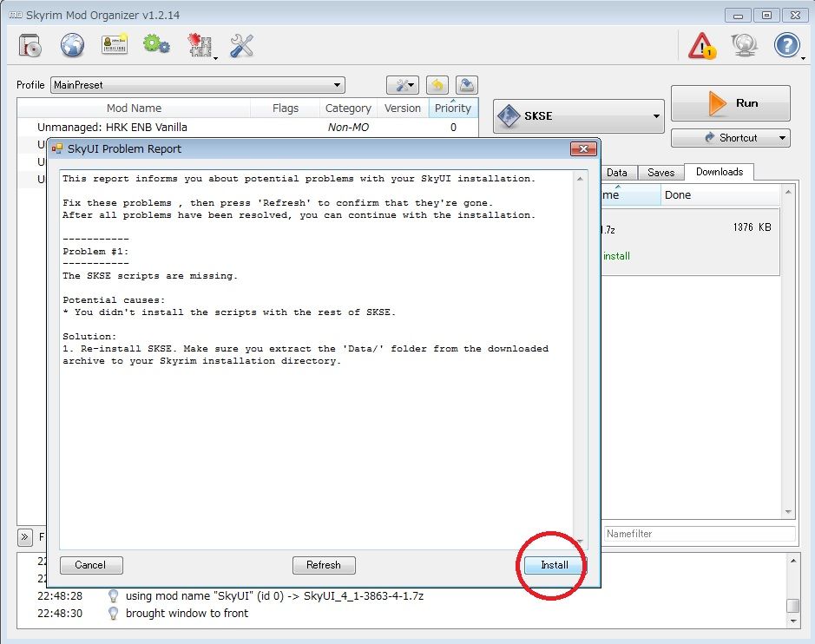Sort by Version column header
Viewport: 815px width, 644px height.
point(403,108)
